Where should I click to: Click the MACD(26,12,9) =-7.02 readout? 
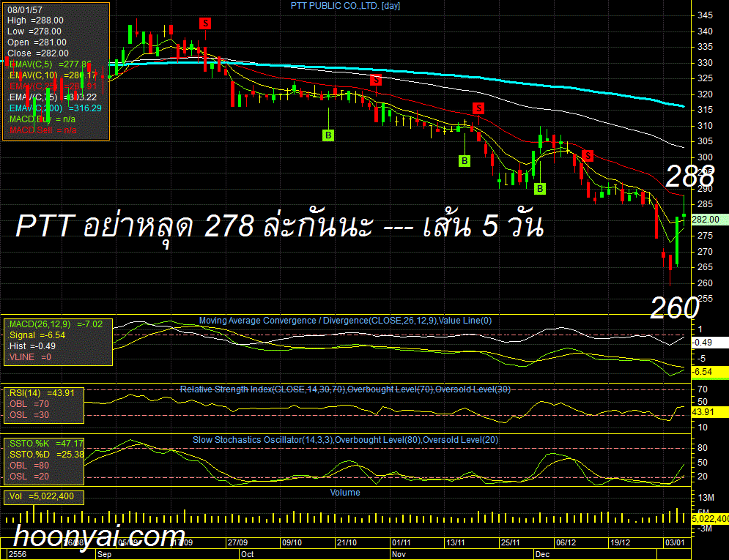[x=55, y=324]
